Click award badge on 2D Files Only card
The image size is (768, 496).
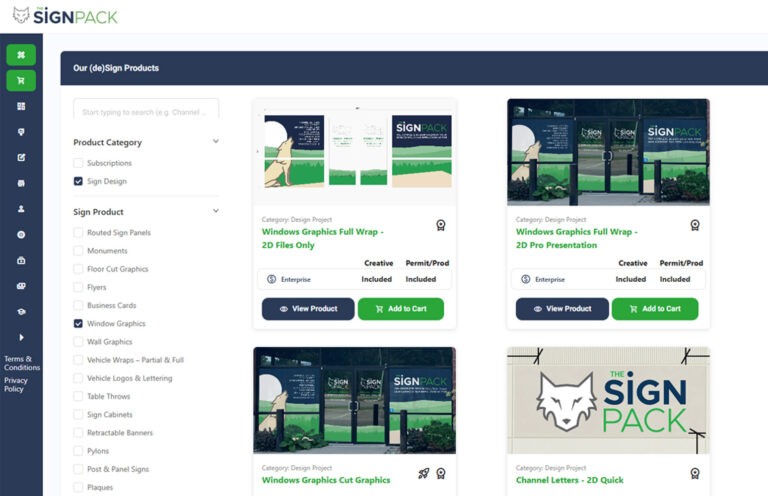point(441,225)
